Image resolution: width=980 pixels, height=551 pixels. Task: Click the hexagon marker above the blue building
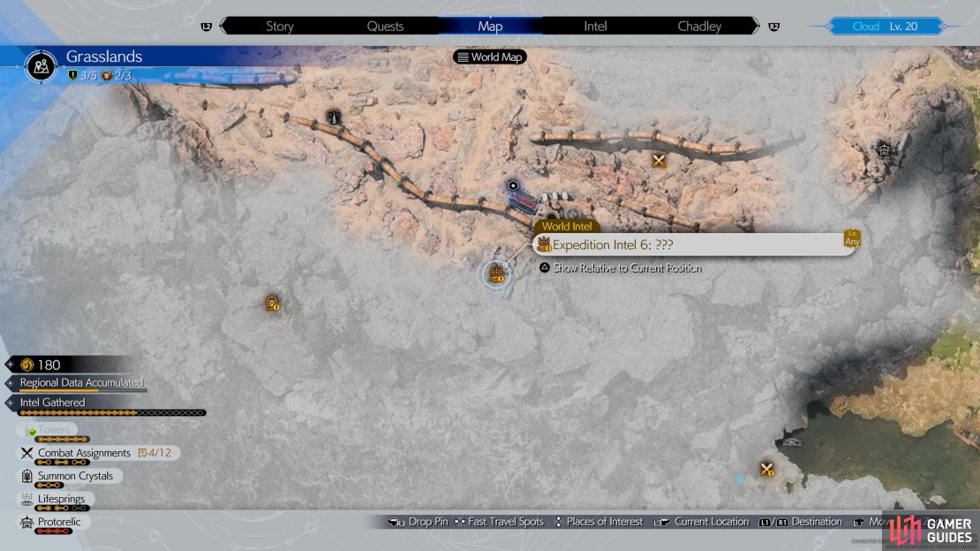pyautogui.click(x=513, y=185)
